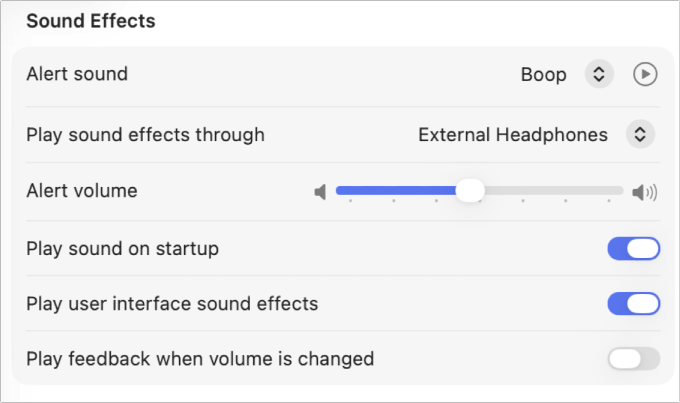Expand the sound effects output chevron

tap(639, 134)
